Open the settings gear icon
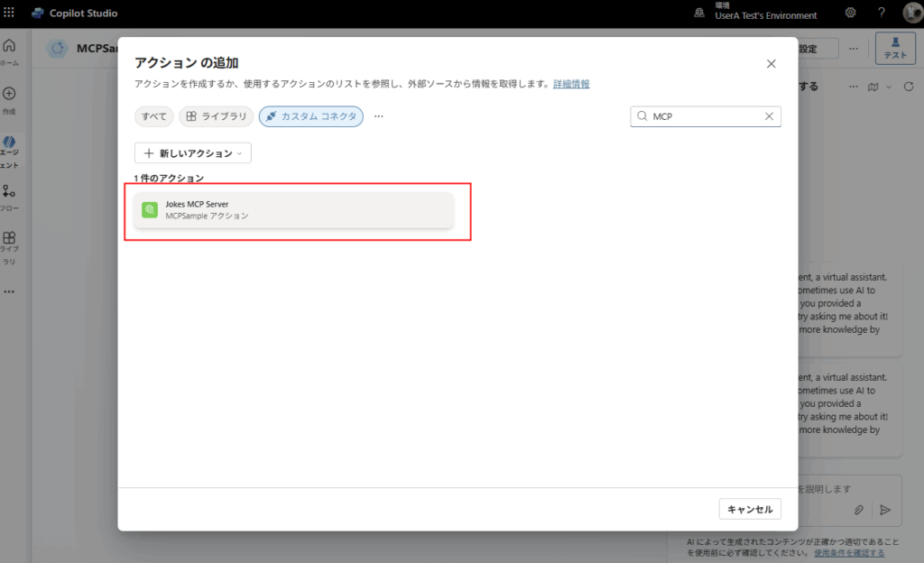The height and width of the screenshot is (563, 924). point(850,14)
